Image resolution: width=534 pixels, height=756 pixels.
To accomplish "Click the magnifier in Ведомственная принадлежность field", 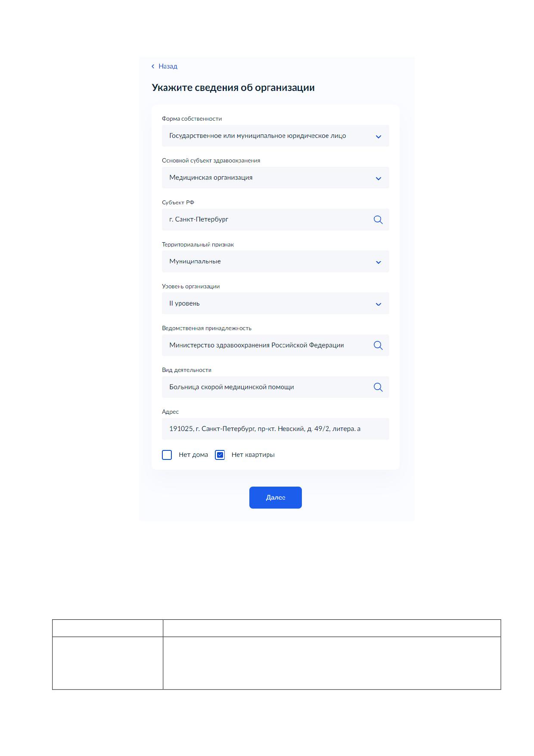I will (x=378, y=345).
